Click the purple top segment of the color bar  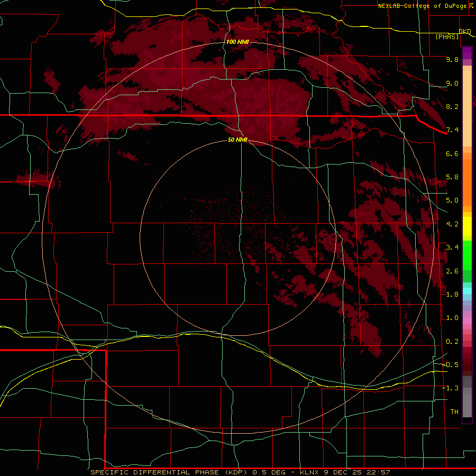tap(467, 52)
